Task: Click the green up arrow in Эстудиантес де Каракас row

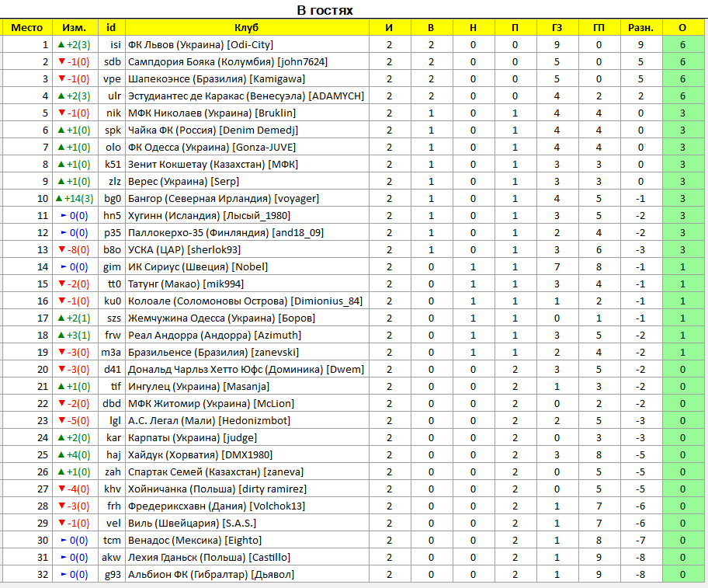Action: tap(61, 96)
